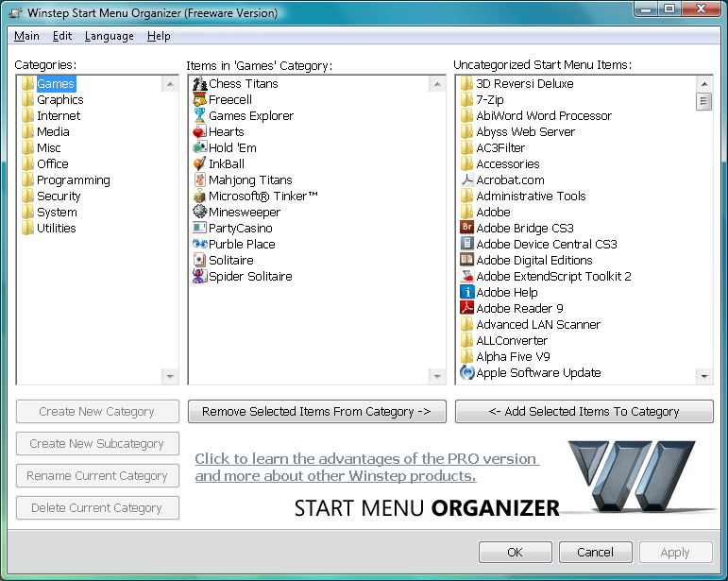
Task: Click the Adobe Device Central CS3 icon
Action: 466,244
